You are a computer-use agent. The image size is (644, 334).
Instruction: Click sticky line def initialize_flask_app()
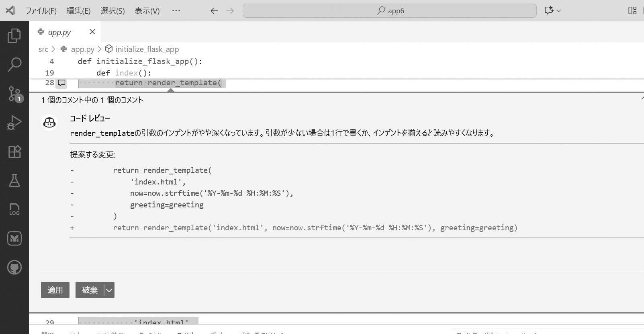click(140, 61)
